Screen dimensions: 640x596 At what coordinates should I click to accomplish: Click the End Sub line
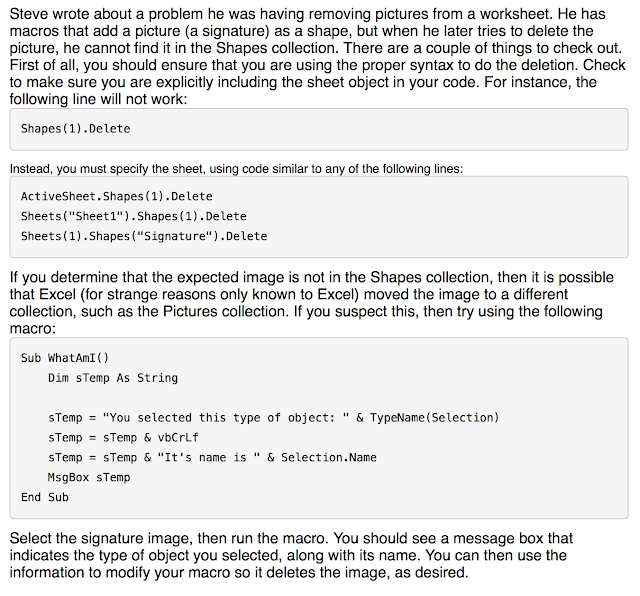[x=45, y=497]
